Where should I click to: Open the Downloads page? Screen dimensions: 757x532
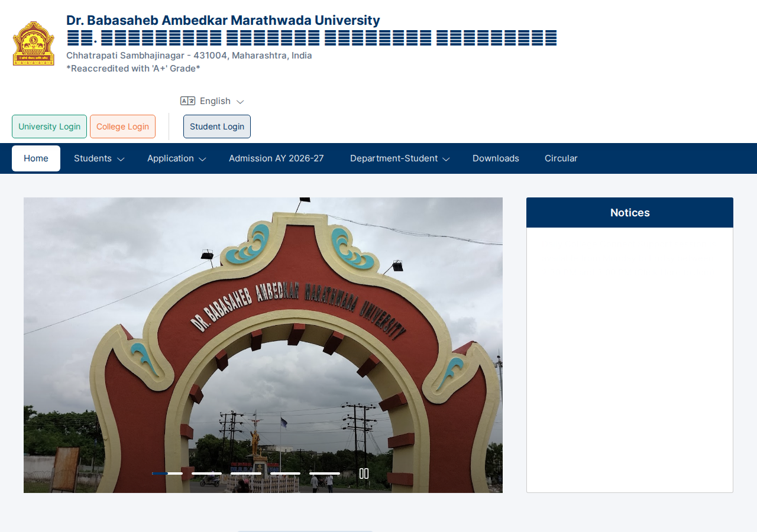coord(496,158)
